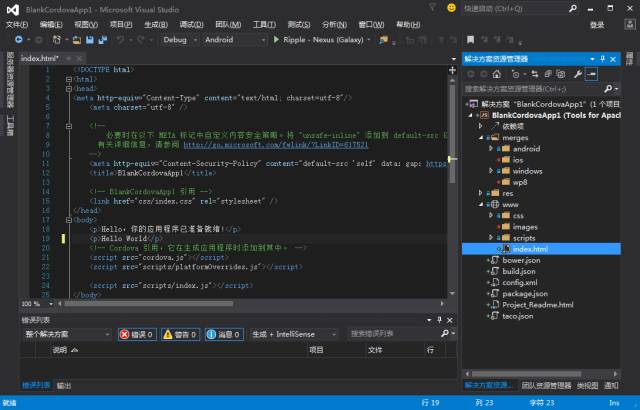Image resolution: width=640 pixels, height=410 pixels.
Task: Save the current file with the Save icon
Action: click(89, 40)
